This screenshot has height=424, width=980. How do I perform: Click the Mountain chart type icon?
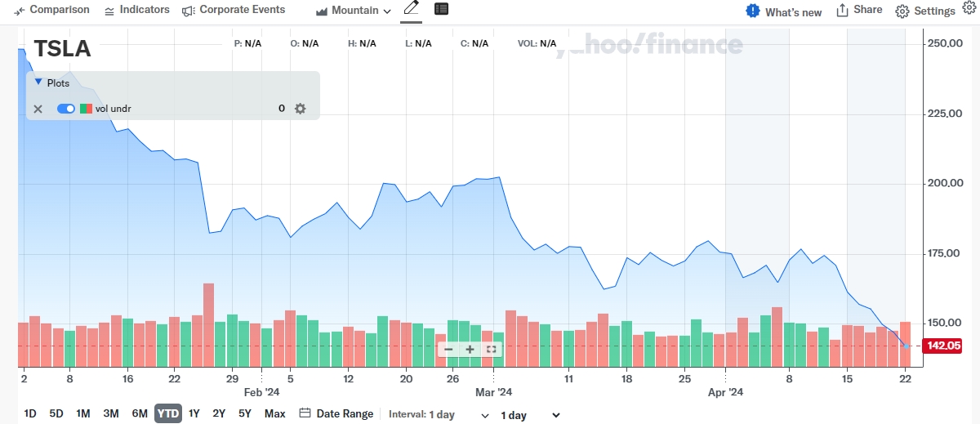(322, 11)
